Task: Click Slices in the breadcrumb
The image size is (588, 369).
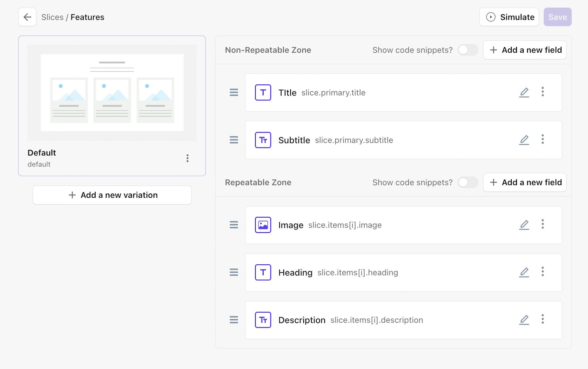Action: pos(53,17)
